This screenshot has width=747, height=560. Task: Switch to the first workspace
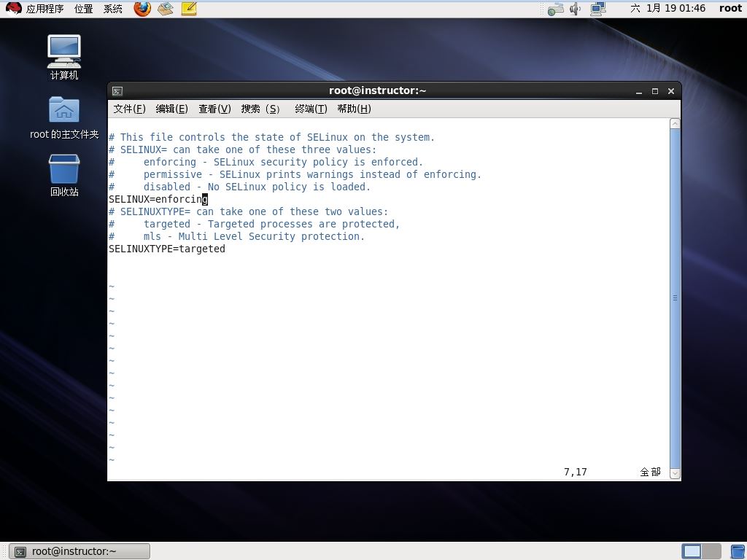692,551
